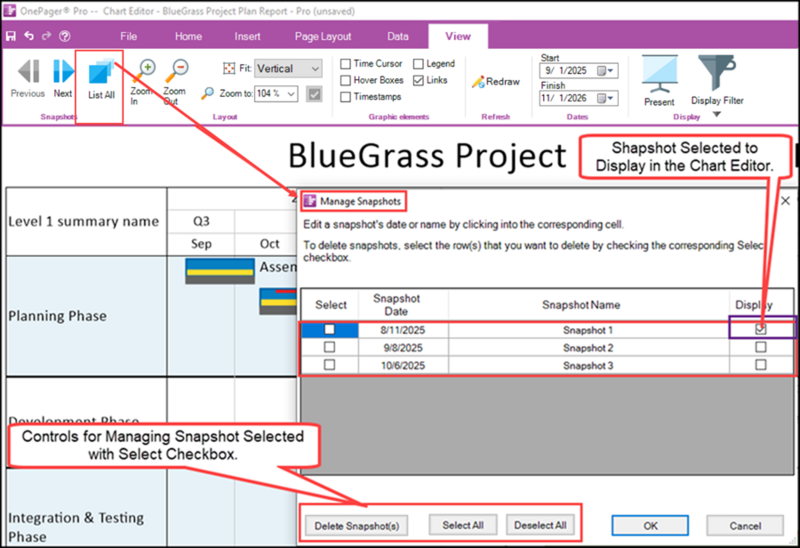This screenshot has width=800, height=548.
Task: Select the View tab
Action: (x=458, y=36)
